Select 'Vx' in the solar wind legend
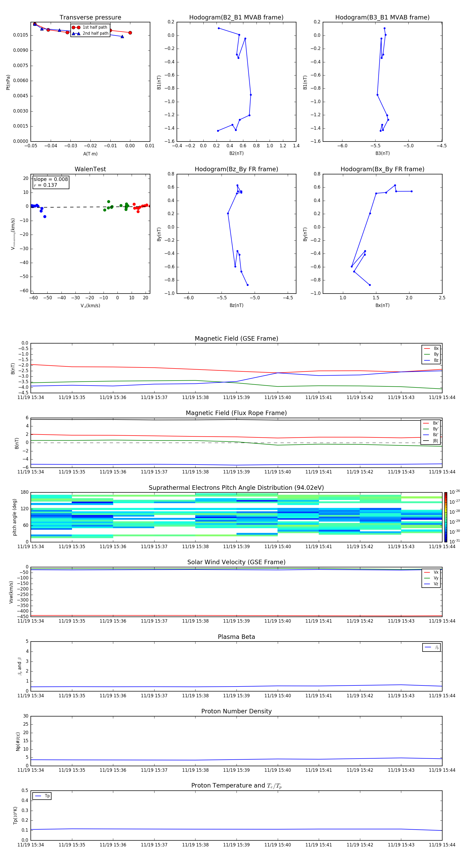 [431, 572]
